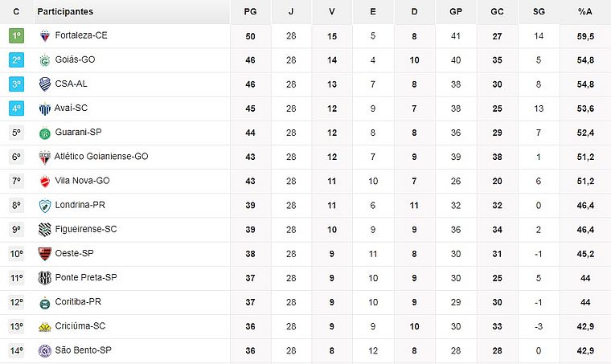This screenshot has width=611, height=364.
Task: Click the Participantes column header
Action: click(65, 12)
